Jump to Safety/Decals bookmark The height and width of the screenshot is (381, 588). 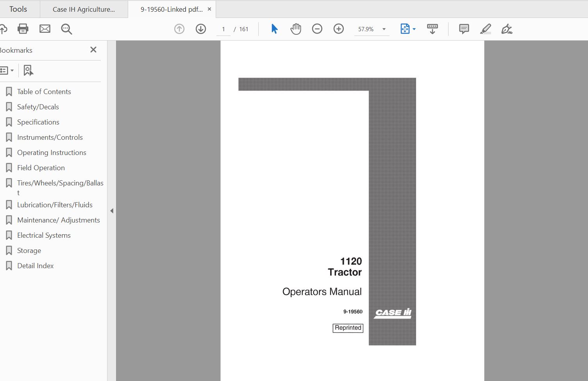click(38, 107)
